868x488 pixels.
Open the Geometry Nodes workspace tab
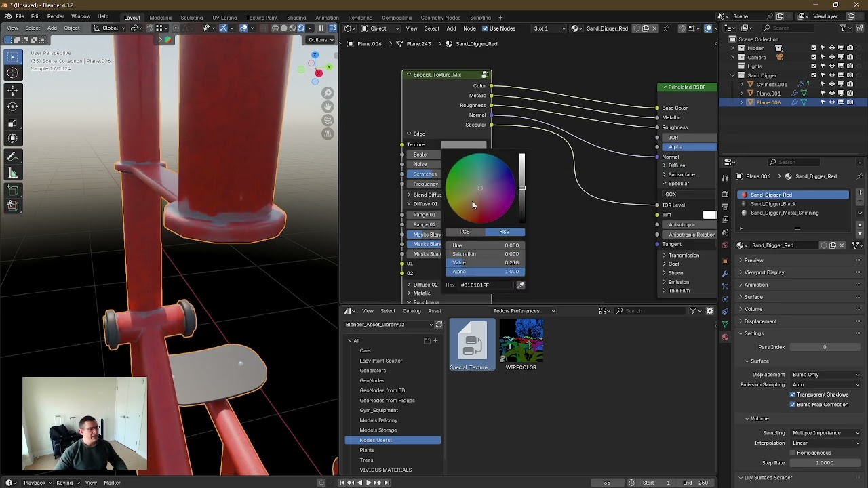(x=440, y=17)
